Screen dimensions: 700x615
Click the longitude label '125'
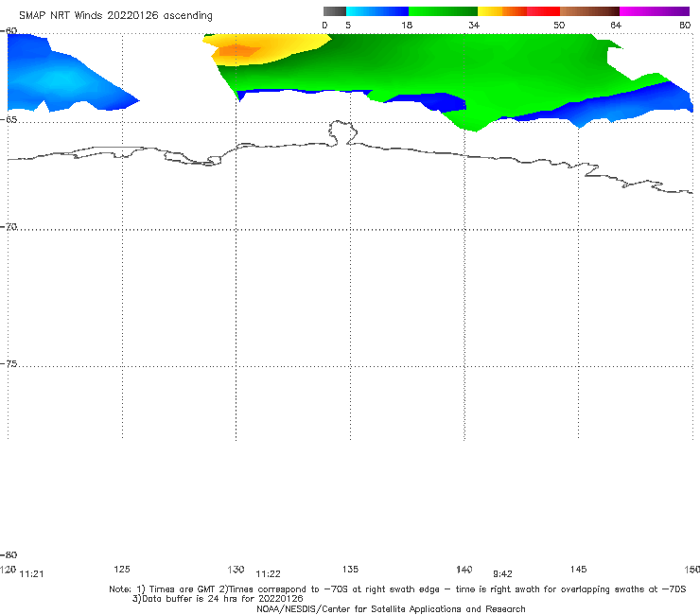[122, 569]
